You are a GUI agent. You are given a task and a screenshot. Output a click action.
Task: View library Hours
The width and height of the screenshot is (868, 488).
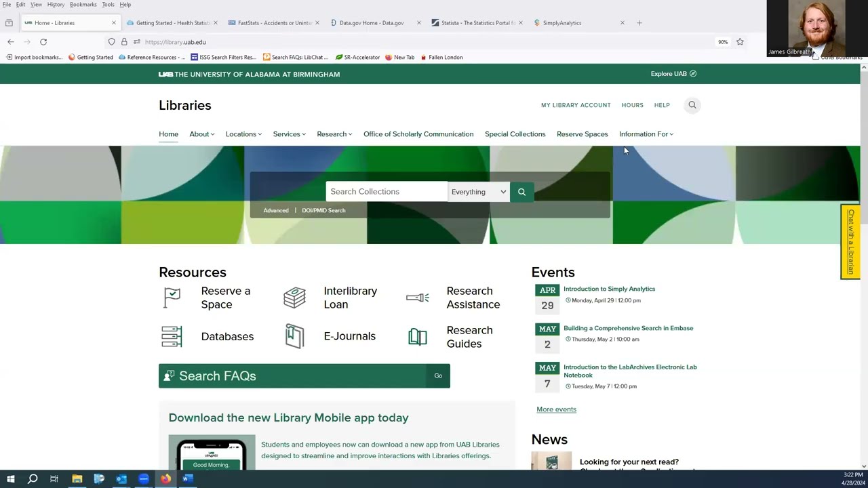pyautogui.click(x=632, y=105)
